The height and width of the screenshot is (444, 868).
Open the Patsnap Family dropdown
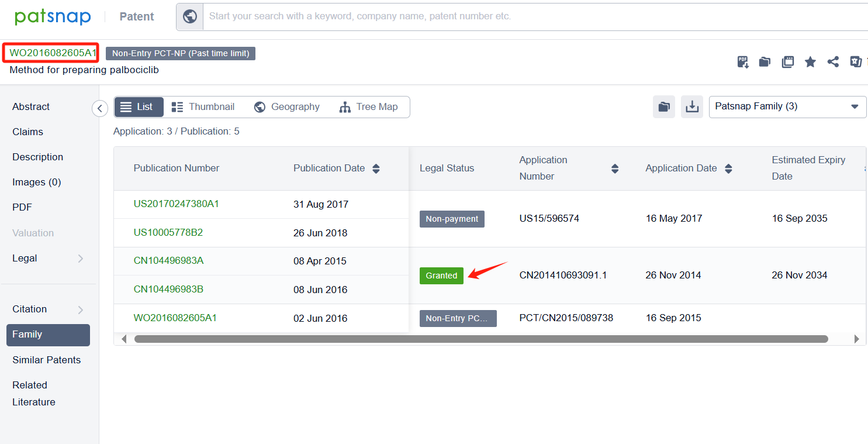point(787,106)
